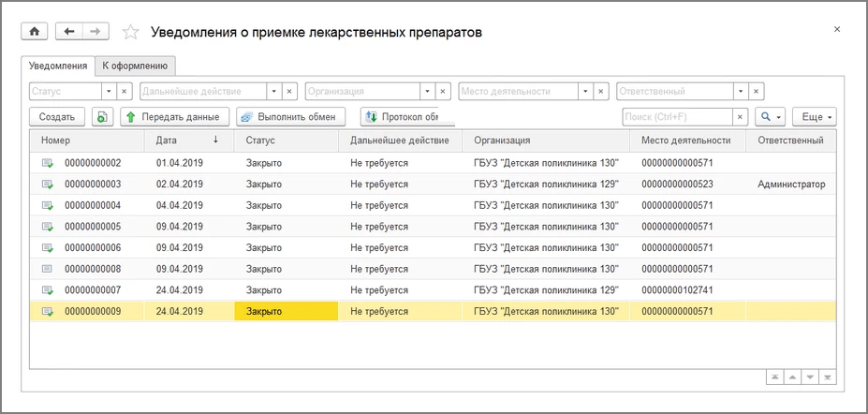Focus the Поиск (Ctrl+F) search field
The height and width of the screenshot is (414, 868).
click(x=678, y=117)
